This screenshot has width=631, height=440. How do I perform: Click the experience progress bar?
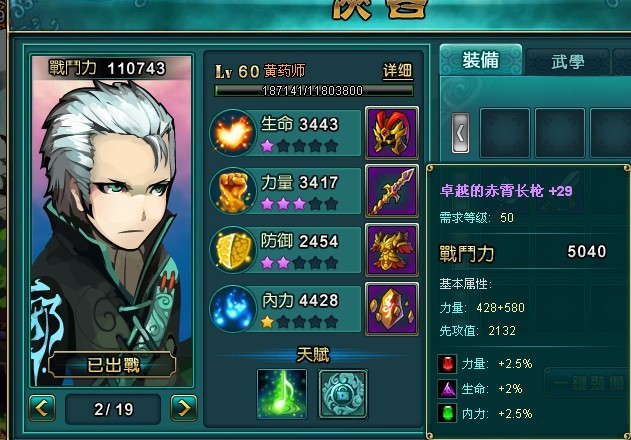pyautogui.click(x=314, y=91)
